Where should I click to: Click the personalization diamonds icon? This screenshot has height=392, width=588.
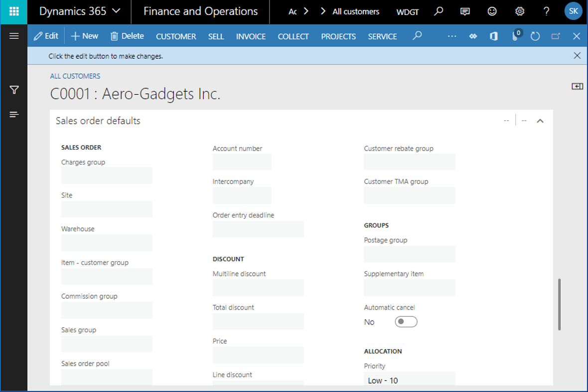point(473,36)
